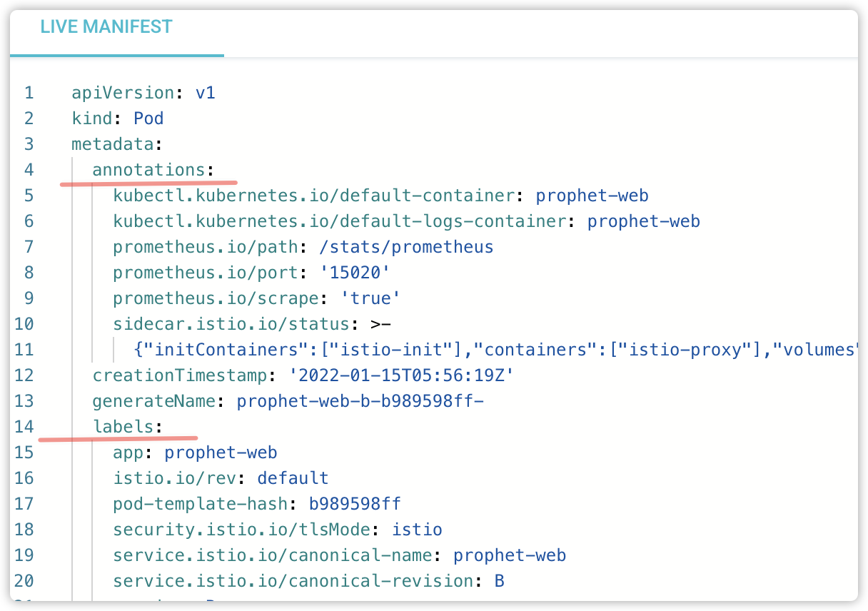Click the annotations key
This screenshot has height=611, width=868.
pyautogui.click(x=148, y=170)
